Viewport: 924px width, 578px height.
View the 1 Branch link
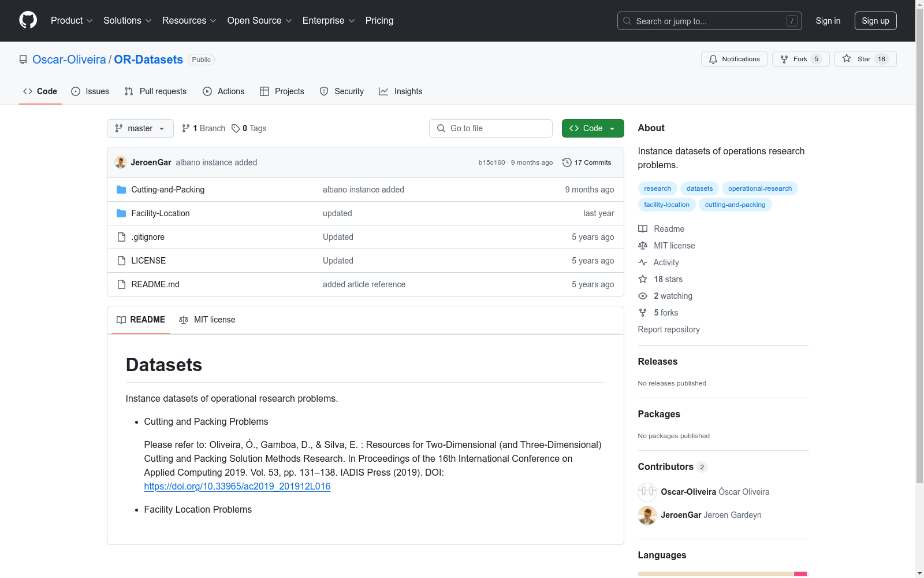click(x=203, y=128)
